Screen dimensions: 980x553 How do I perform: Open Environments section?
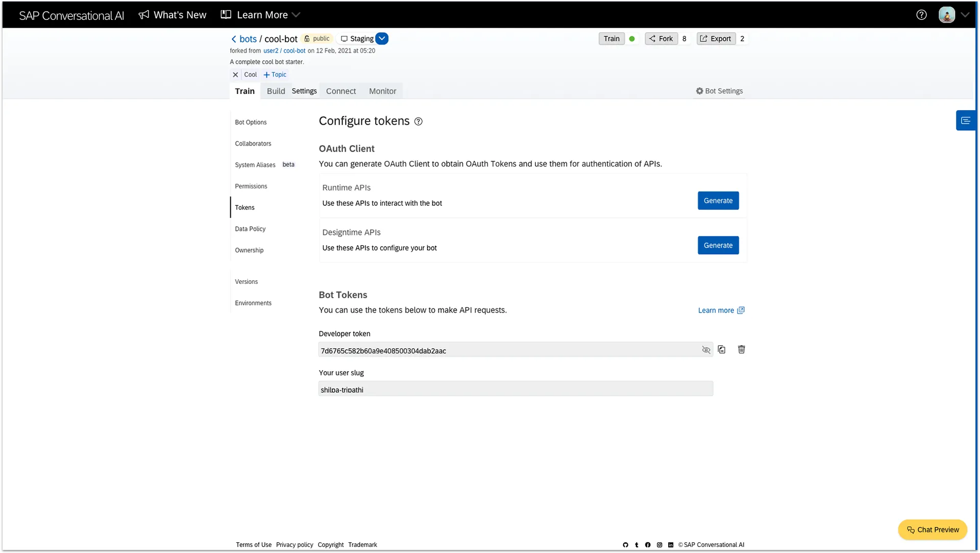[x=253, y=303]
